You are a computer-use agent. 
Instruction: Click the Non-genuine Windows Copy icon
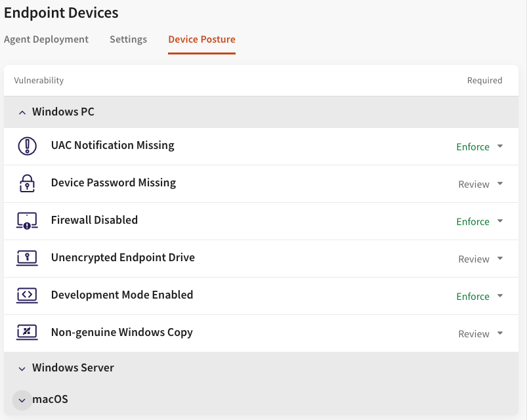point(27,333)
